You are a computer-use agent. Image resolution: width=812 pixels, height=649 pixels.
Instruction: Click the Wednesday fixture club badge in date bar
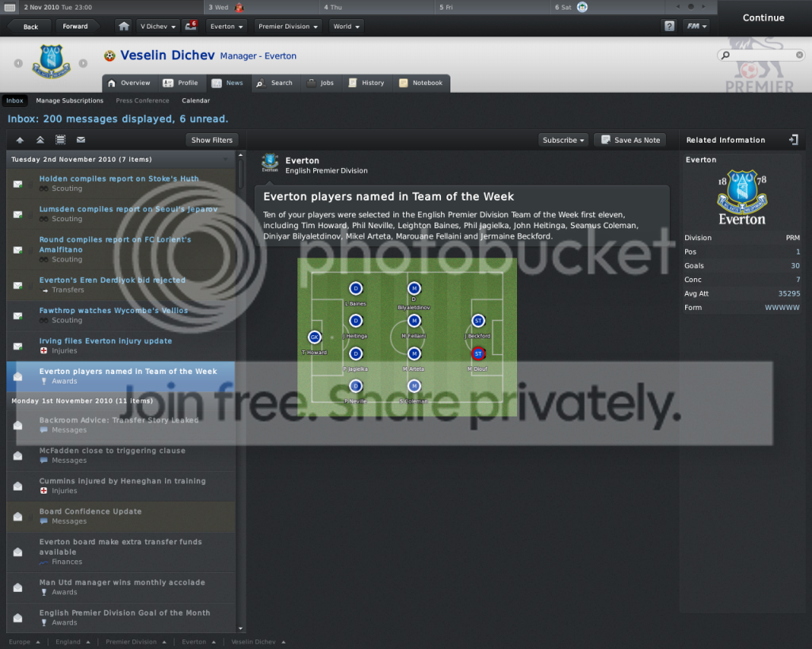coord(239,7)
